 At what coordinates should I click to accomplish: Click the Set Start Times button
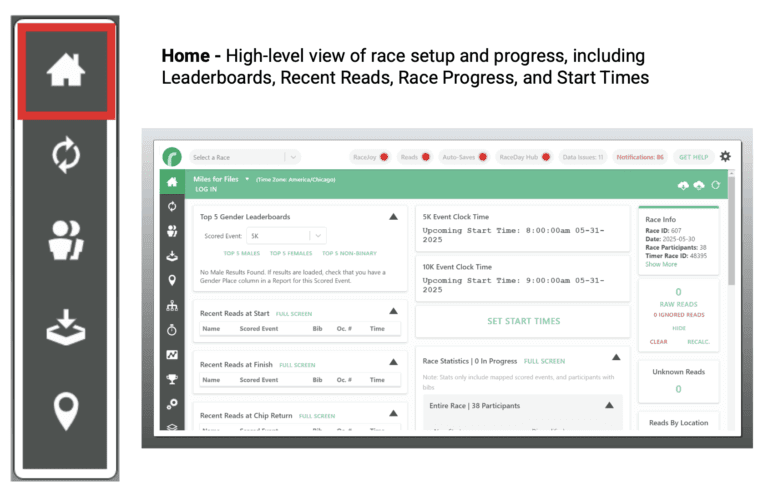tap(523, 321)
